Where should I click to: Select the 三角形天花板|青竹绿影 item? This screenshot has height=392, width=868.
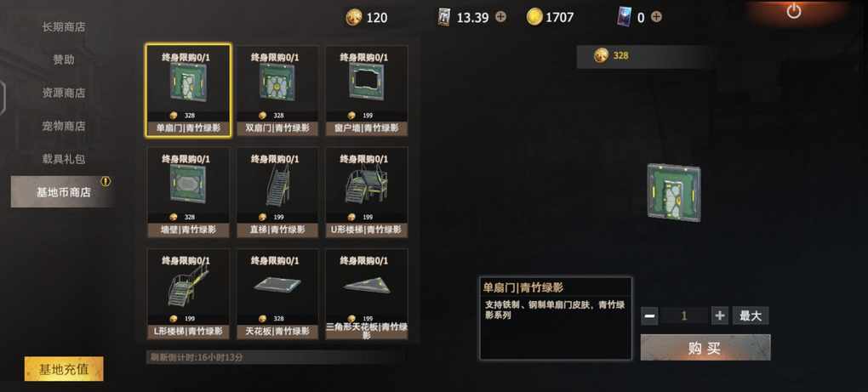point(367,294)
